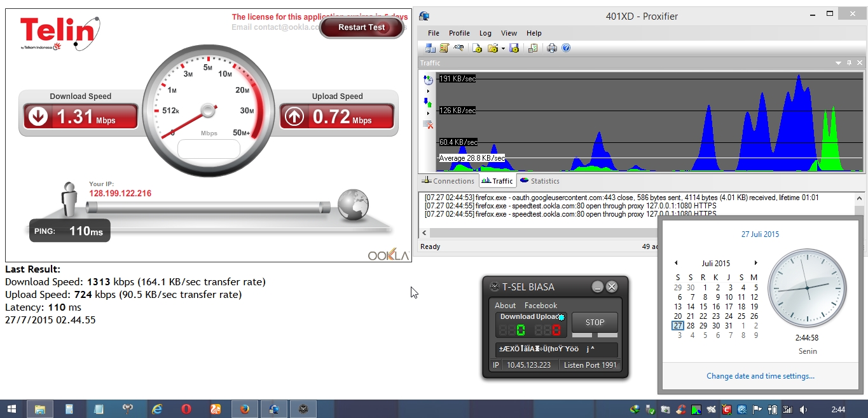
Task: Click the Save Profile floppy disk icon
Action: tap(514, 48)
